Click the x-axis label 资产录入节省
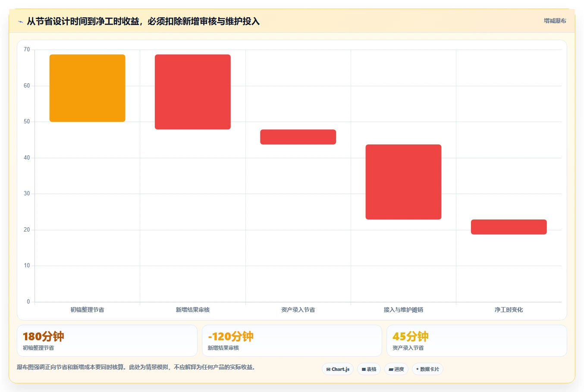The image size is (584, 392). pos(298,310)
